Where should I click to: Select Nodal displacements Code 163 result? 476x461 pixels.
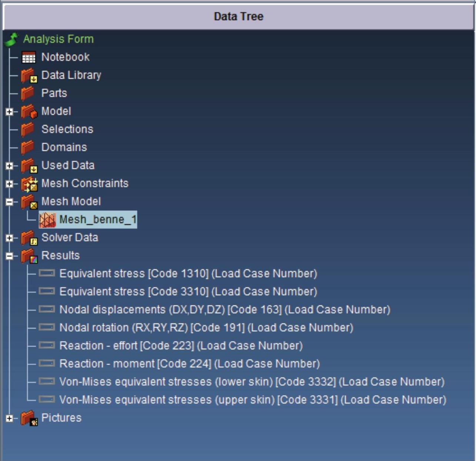click(x=224, y=310)
